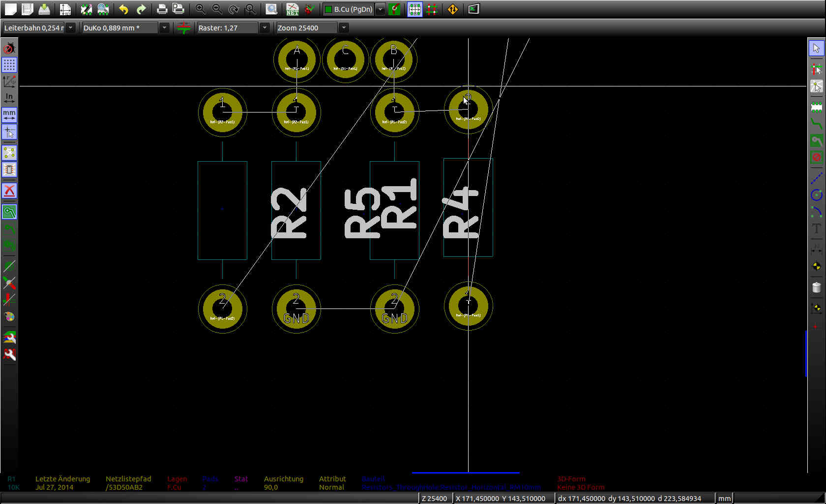Switch units to inches

(9, 98)
